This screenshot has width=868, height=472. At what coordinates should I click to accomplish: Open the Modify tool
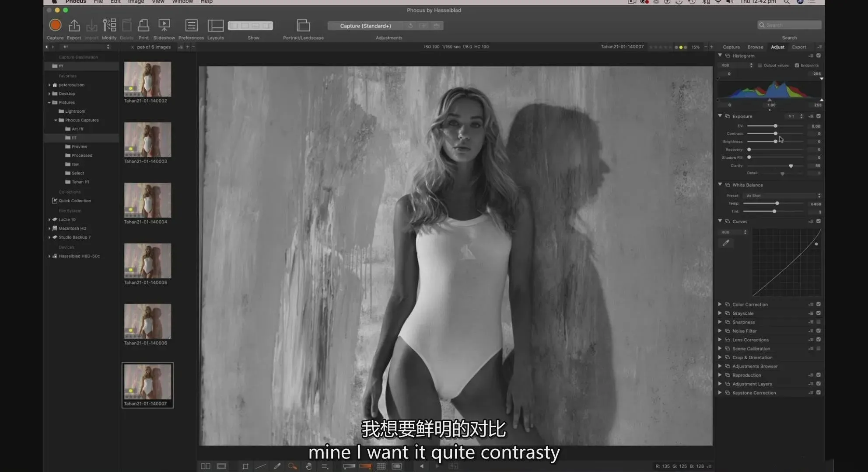(109, 26)
